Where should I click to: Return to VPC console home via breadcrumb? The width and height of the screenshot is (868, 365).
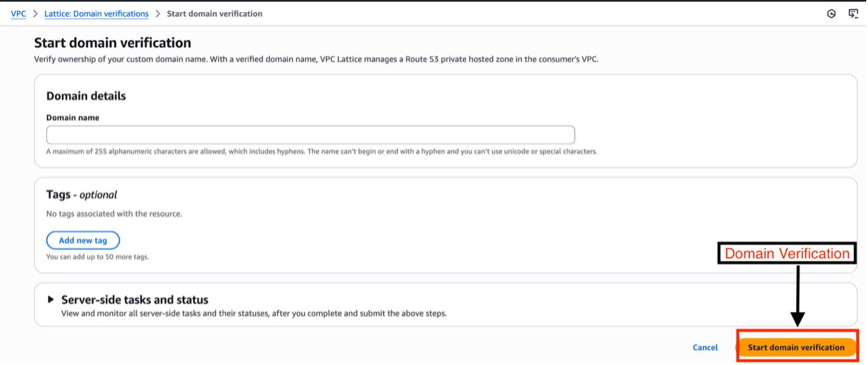point(18,13)
